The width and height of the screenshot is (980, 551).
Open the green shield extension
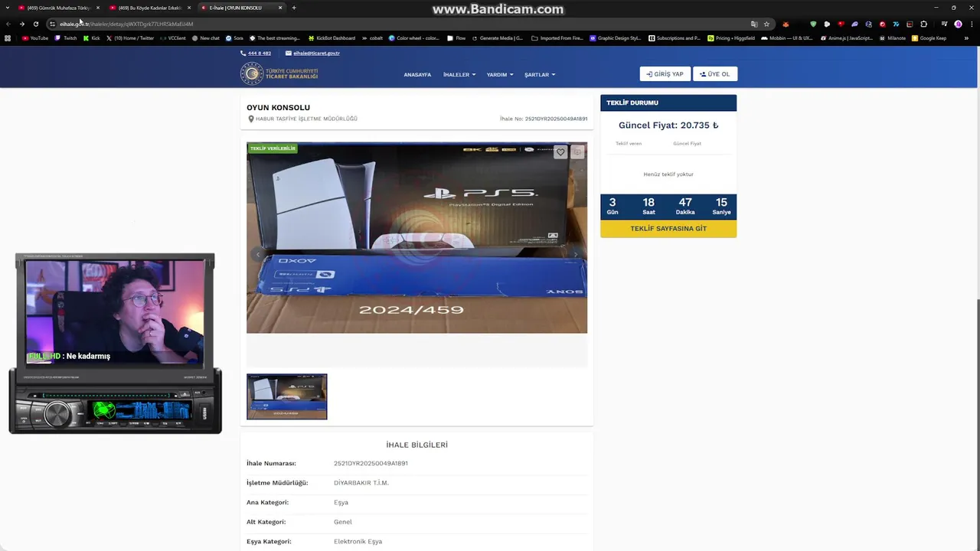pos(813,24)
